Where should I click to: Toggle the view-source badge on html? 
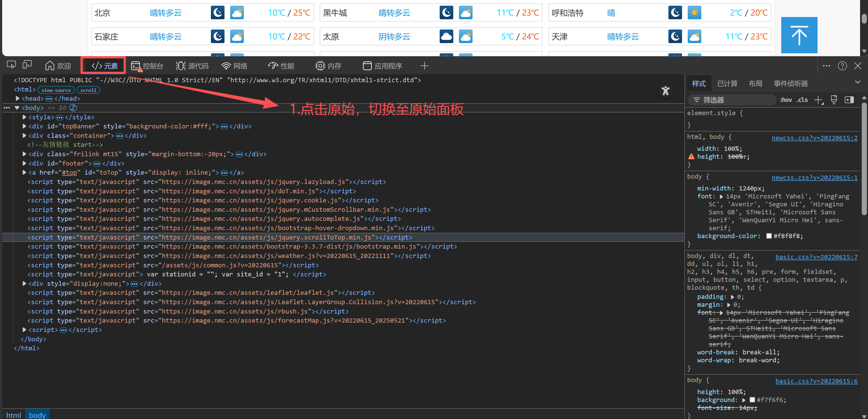coord(56,90)
